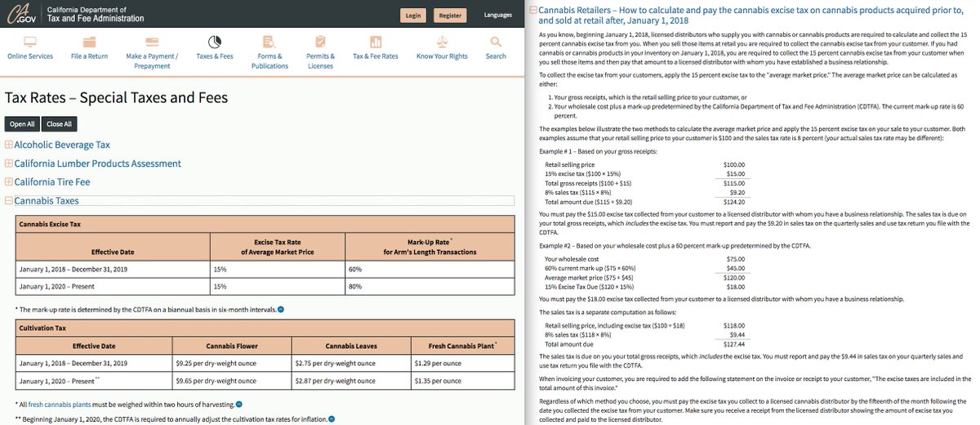Viewport: 980px width, 425px height.
Task: Click the $9.44 sales tax value
Action: [x=736, y=335]
